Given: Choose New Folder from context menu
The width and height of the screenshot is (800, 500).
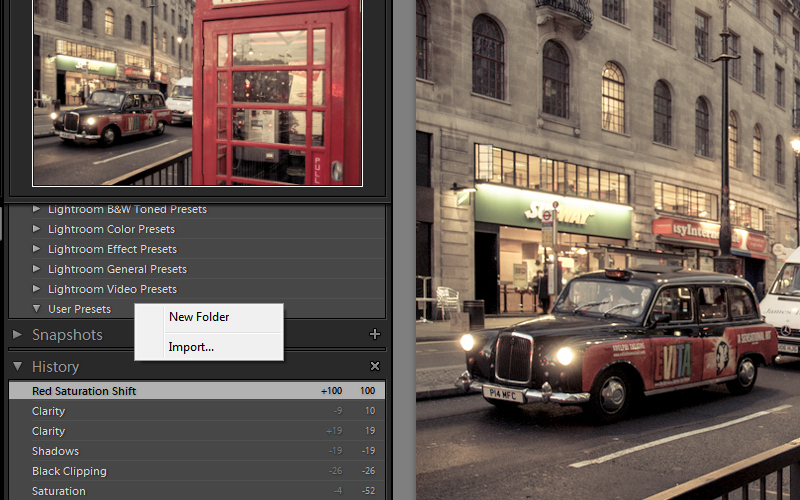Looking at the screenshot, I should (199, 317).
